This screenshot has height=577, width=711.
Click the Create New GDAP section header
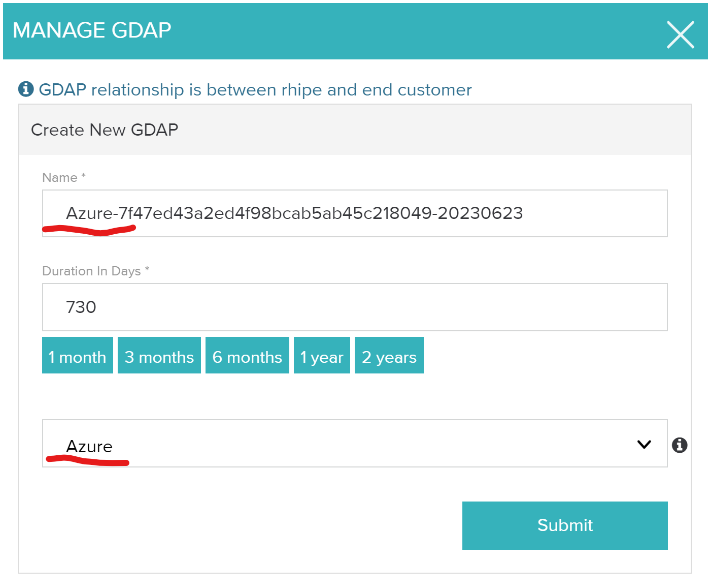(x=105, y=130)
